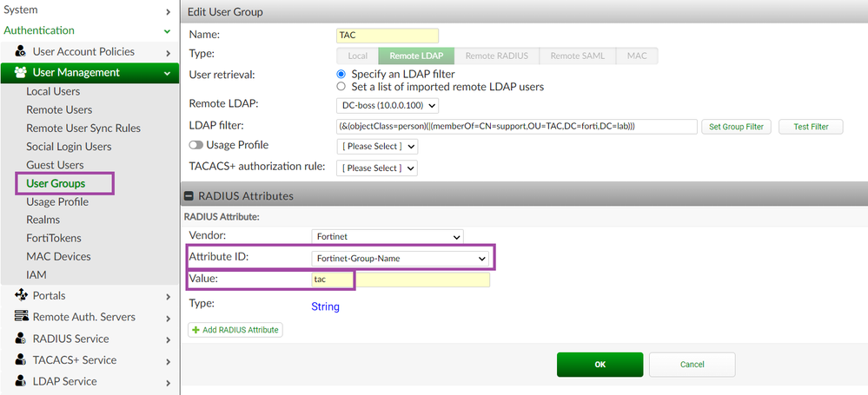Click the User Management people icon

21,73
